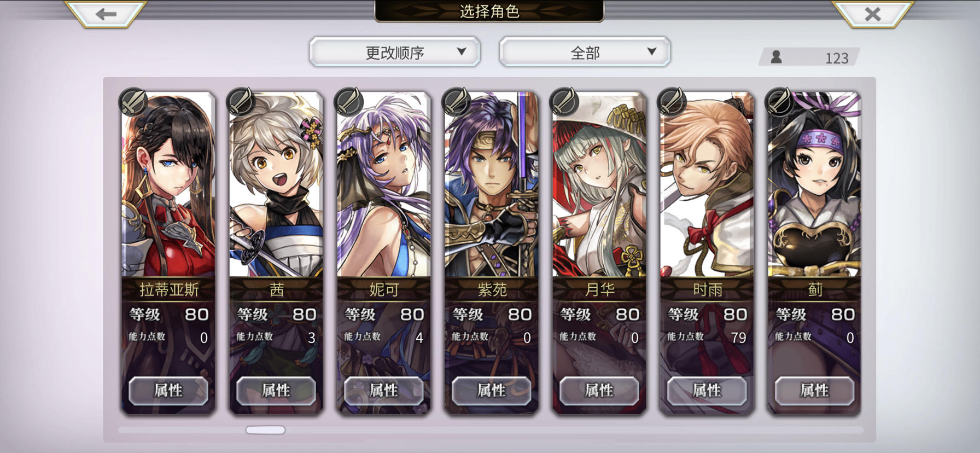Open the 全部 filter dropdown
The width and height of the screenshot is (980, 453).
(x=585, y=52)
